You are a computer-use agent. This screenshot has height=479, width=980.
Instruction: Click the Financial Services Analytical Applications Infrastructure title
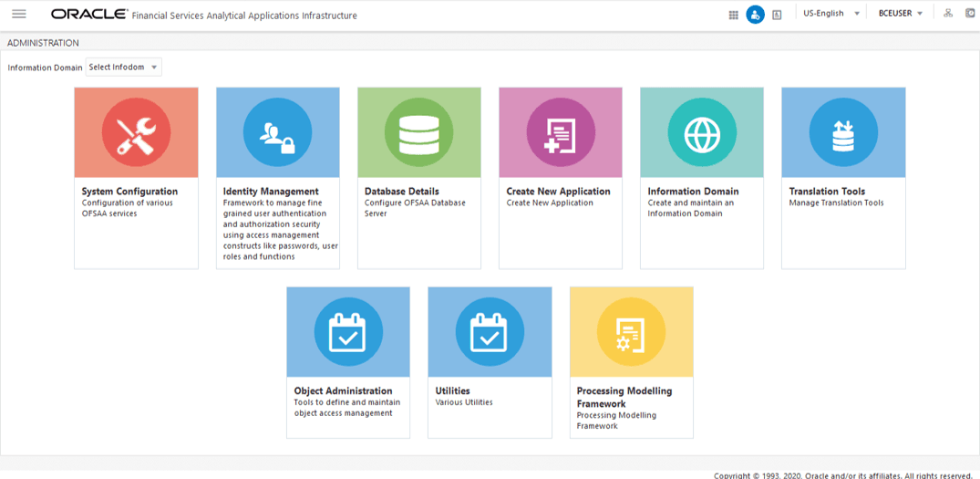245,15
